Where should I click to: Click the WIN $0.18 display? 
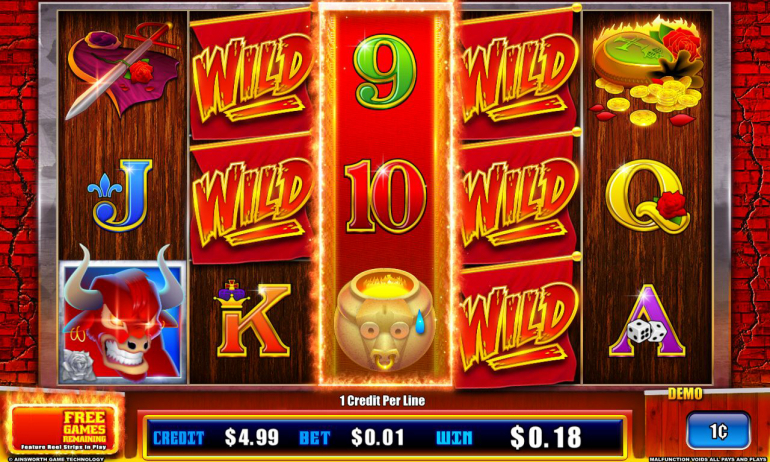pyautogui.click(x=509, y=437)
